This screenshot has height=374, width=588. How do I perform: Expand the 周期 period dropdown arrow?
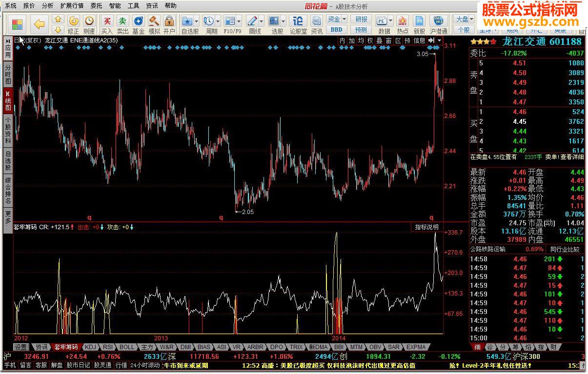click(217, 21)
